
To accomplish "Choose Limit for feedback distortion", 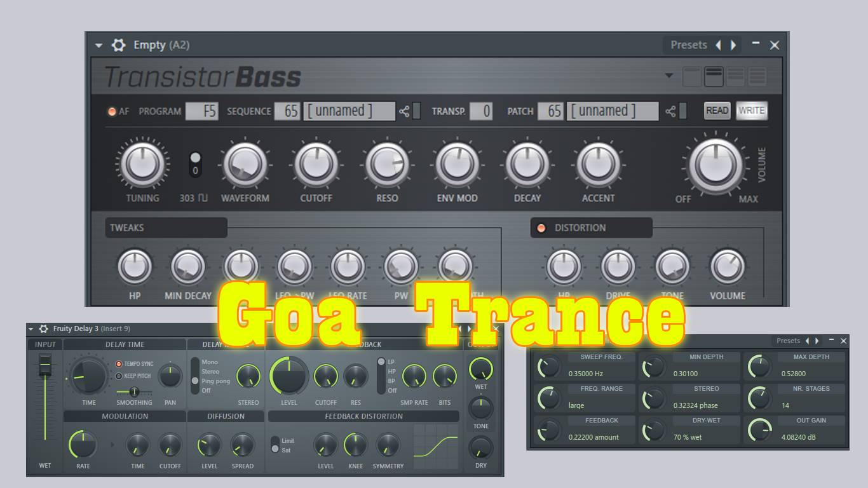I will pos(288,441).
